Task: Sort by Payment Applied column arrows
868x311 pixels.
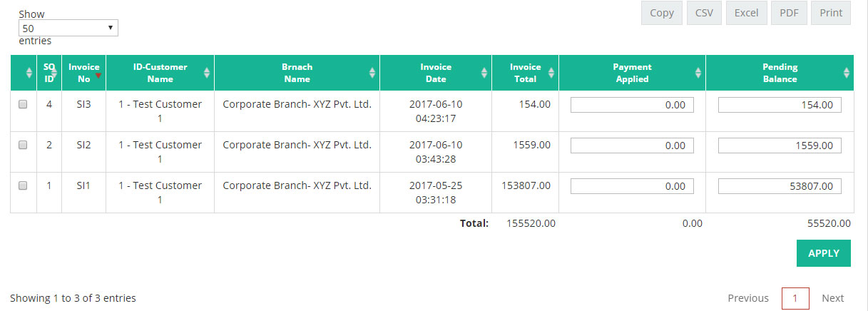Action: (698, 73)
